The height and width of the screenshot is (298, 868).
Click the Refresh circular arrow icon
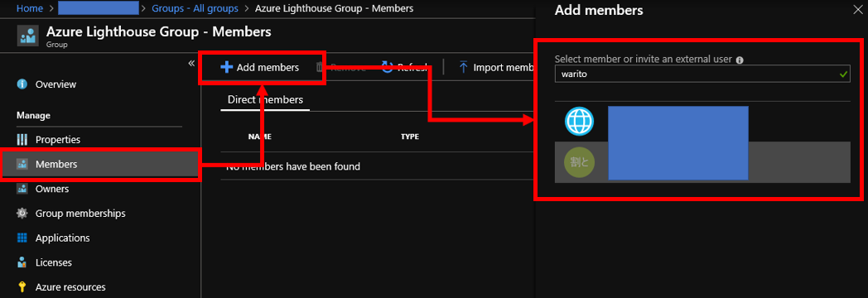click(388, 67)
